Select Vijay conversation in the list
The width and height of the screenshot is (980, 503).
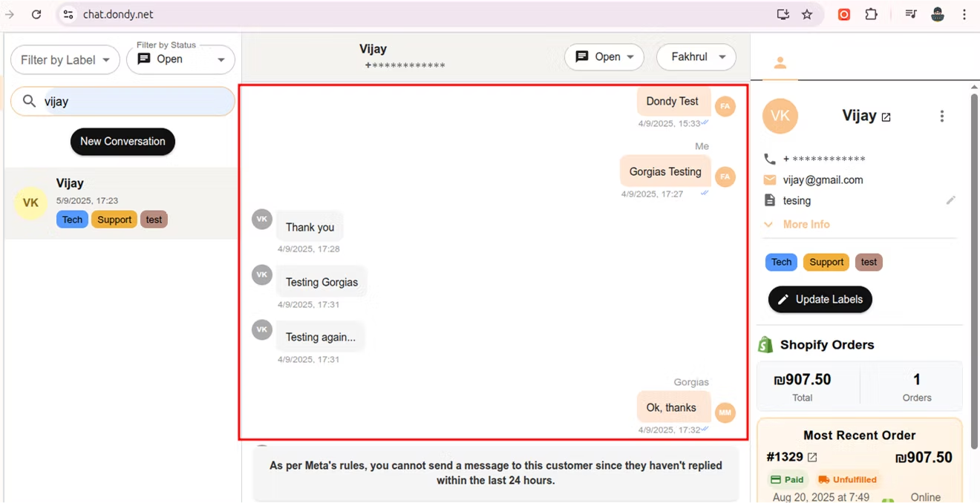click(122, 203)
